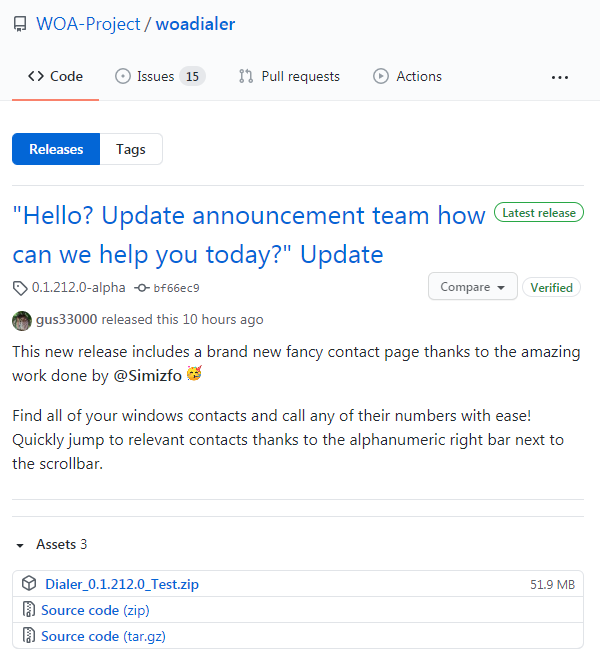Open the Compare dropdown
This screenshot has width=600, height=655.
point(472,287)
